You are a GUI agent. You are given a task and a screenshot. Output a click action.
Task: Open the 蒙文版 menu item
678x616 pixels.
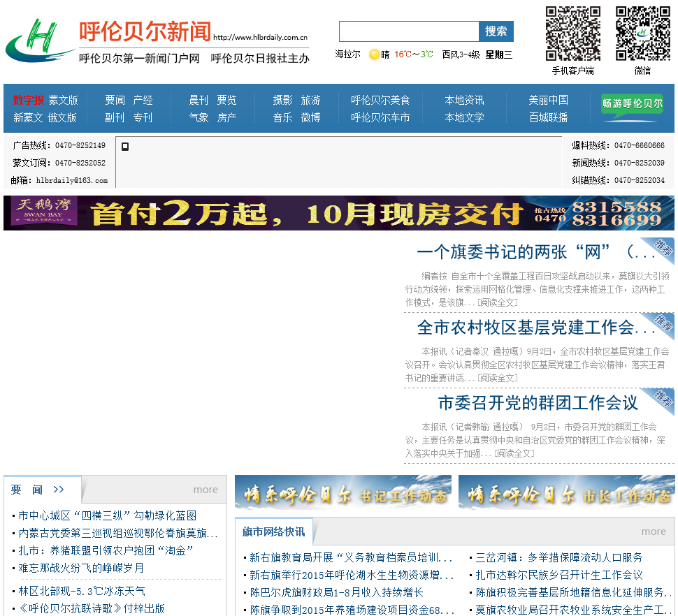pos(63,100)
